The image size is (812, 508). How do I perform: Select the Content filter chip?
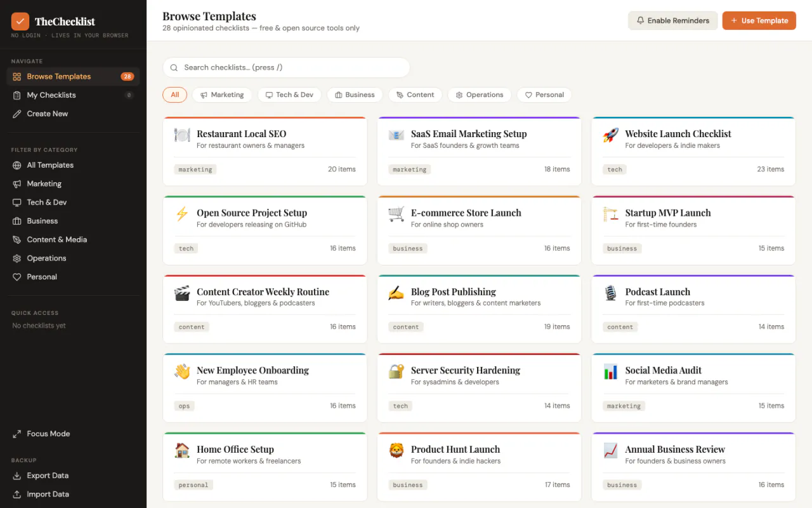point(415,95)
